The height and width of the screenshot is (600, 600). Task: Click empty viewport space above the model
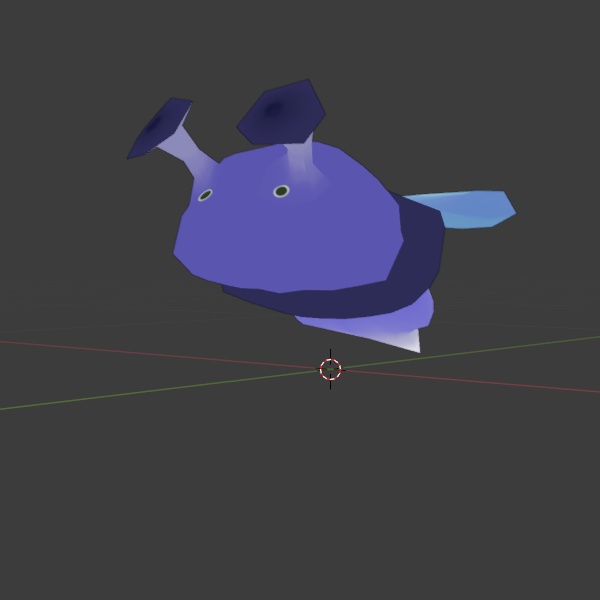[400, 60]
